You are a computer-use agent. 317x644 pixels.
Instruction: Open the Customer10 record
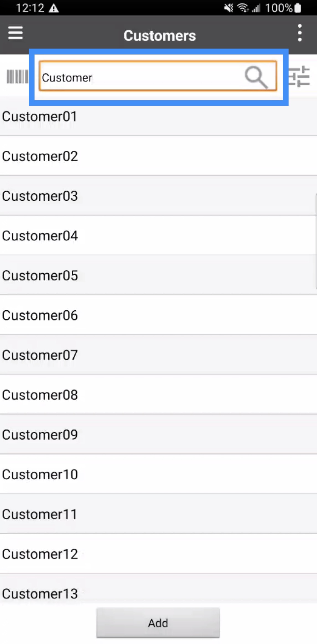coord(158,474)
